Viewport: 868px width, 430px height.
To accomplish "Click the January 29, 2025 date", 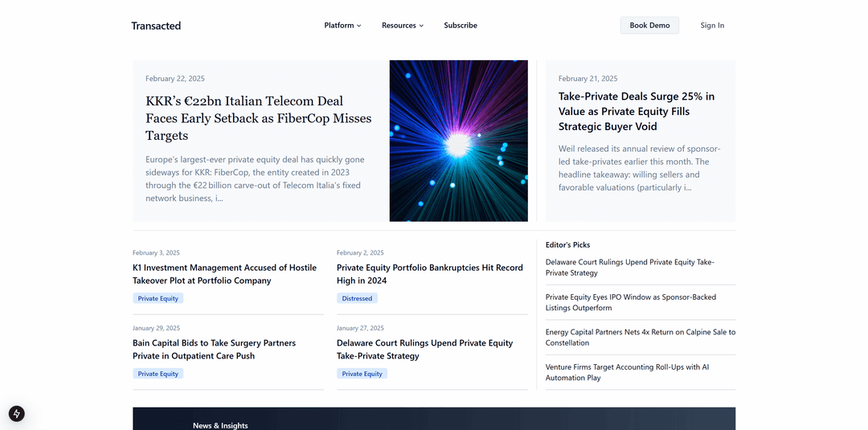I will click(x=156, y=328).
